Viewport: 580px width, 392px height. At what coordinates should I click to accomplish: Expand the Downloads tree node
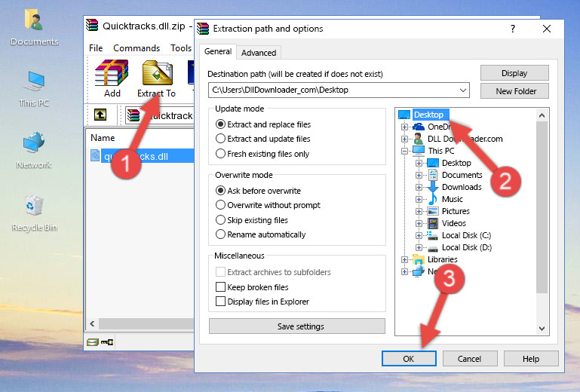[x=419, y=187]
